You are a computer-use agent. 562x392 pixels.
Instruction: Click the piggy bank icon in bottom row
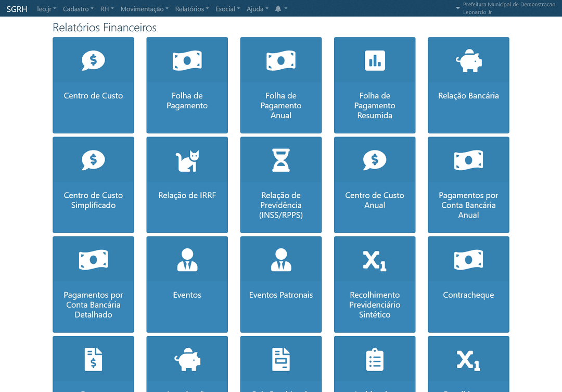point(187,359)
